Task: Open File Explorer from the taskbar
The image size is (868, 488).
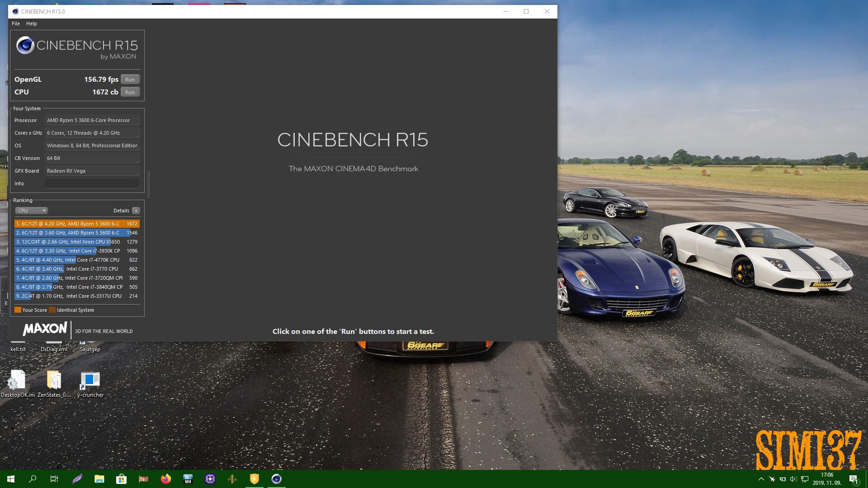Action: click(x=99, y=479)
